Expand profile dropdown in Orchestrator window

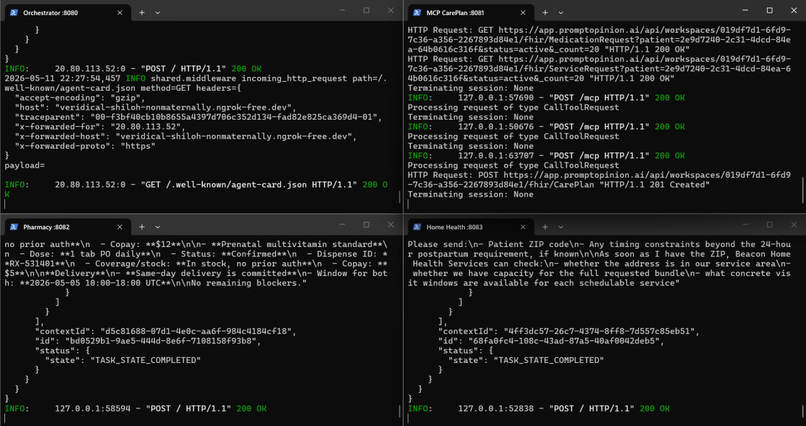tap(157, 13)
